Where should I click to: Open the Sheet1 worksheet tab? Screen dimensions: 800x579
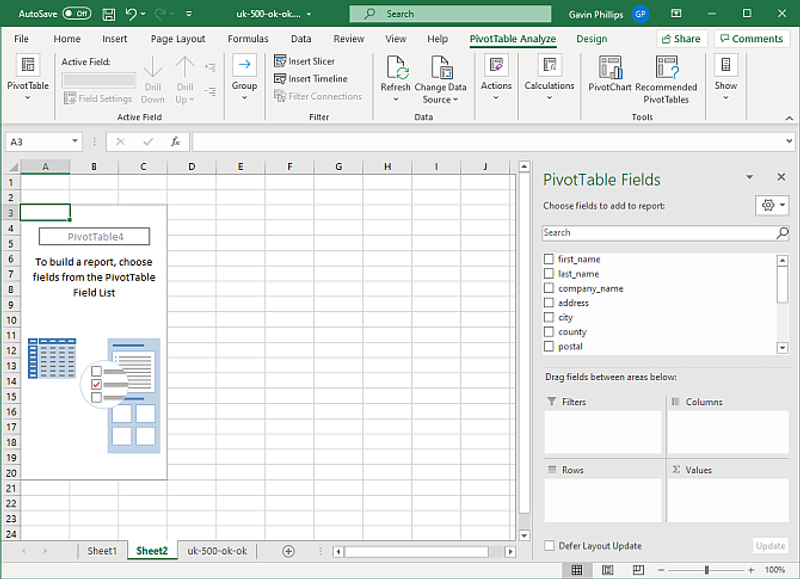101,551
